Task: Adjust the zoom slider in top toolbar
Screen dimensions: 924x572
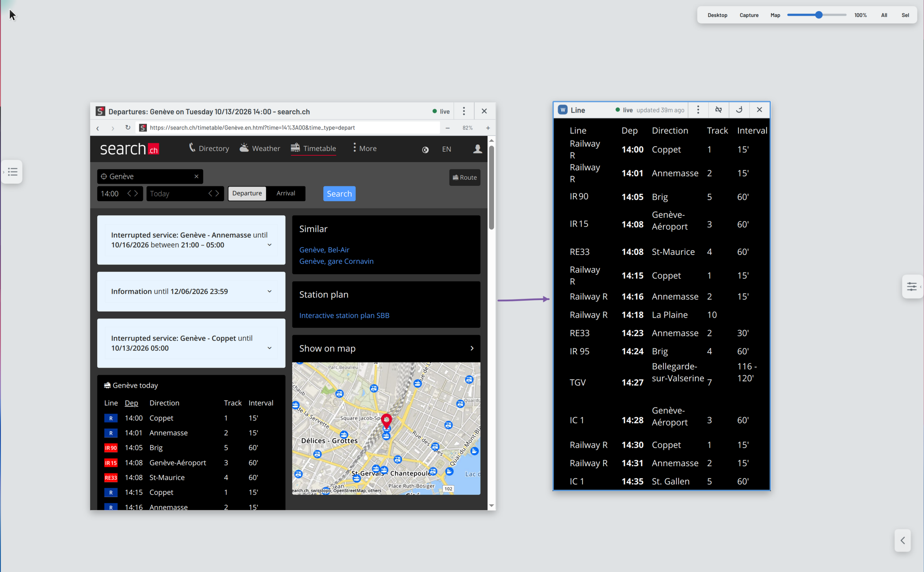Action: 818,15
